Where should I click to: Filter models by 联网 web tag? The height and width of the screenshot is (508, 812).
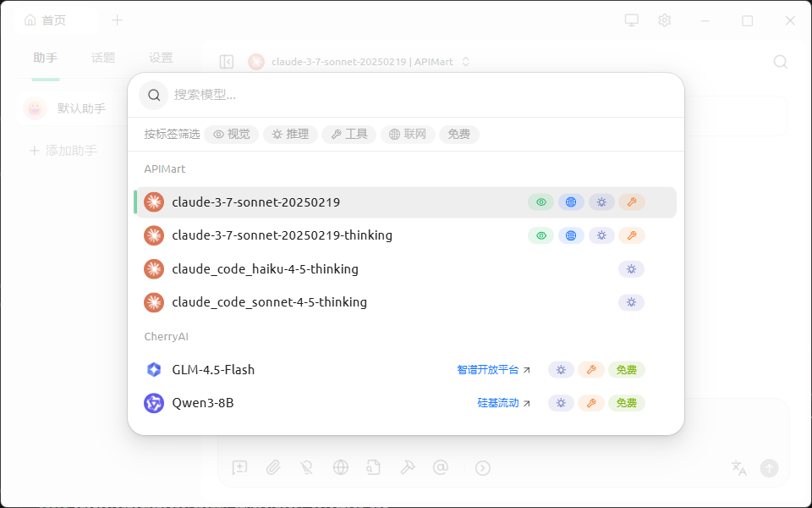tap(408, 135)
